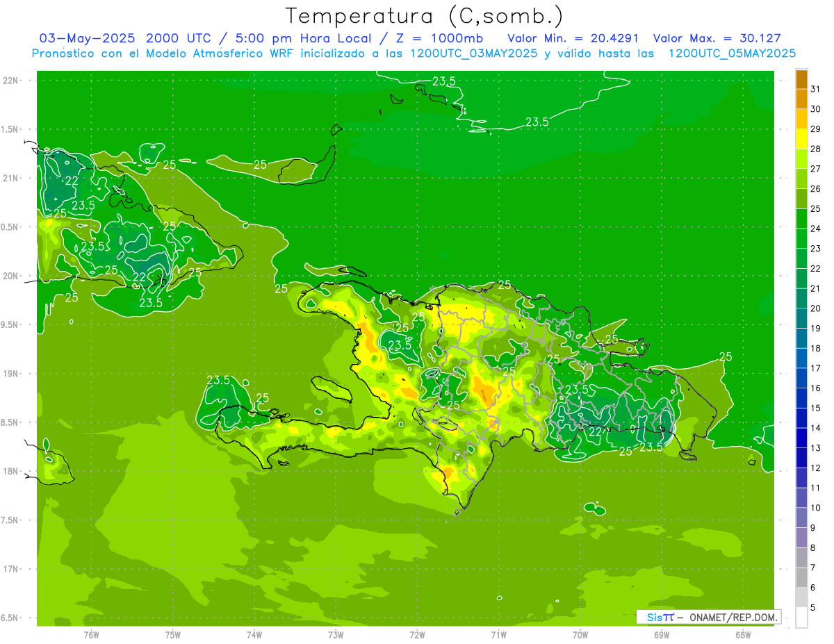Click the '20' color scale label
This screenshot has height=644, width=834.
[815, 308]
